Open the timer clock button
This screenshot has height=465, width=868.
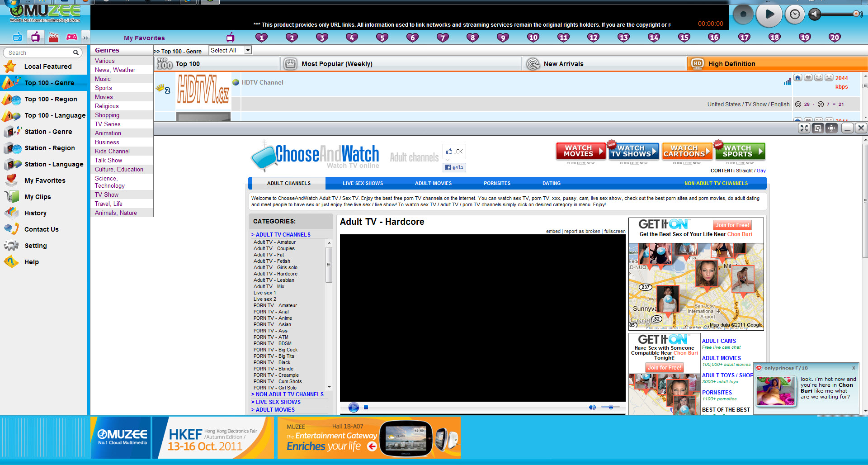(795, 14)
